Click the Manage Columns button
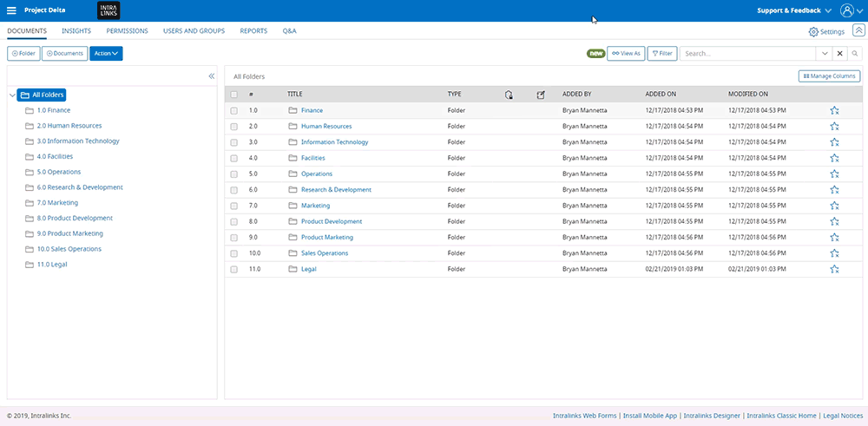Screen dimensions: 868x426 (829, 76)
